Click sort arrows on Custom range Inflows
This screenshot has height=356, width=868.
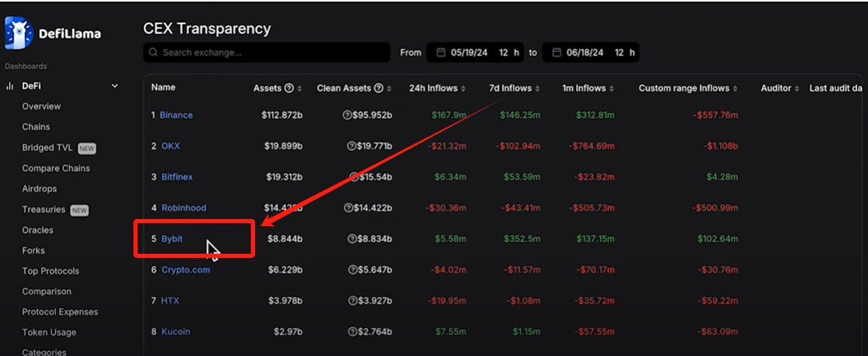point(735,89)
